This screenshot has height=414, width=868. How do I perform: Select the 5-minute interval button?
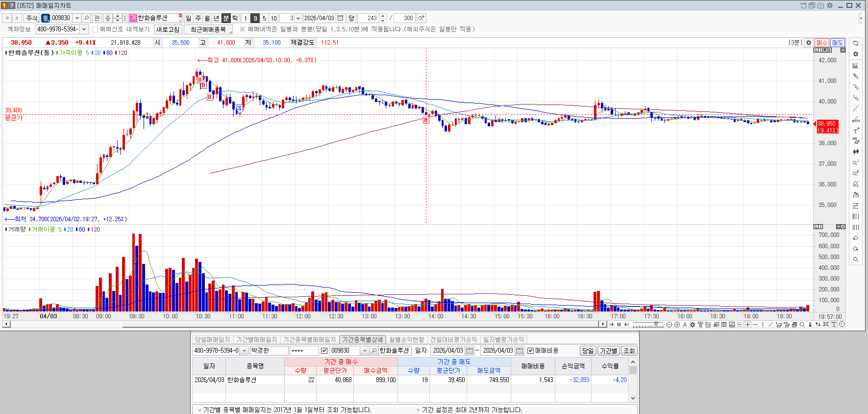[x=264, y=18]
